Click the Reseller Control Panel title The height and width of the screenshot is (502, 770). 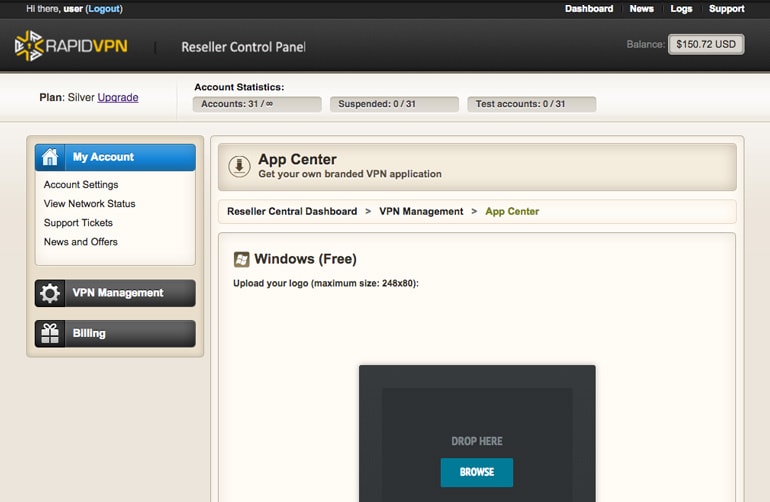[243, 47]
